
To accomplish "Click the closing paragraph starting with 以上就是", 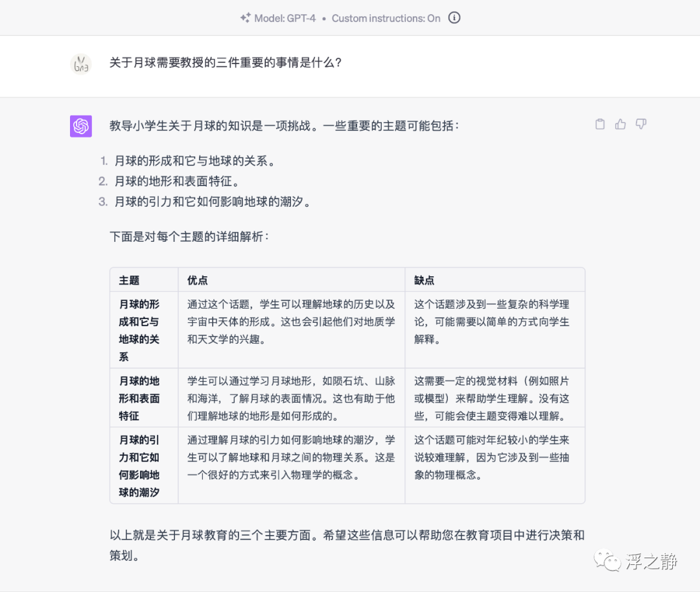I will point(347,545).
